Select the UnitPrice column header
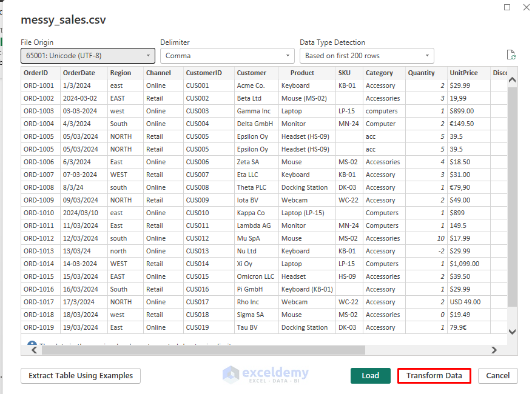Screen dimensions: 532x394 pos(463,72)
